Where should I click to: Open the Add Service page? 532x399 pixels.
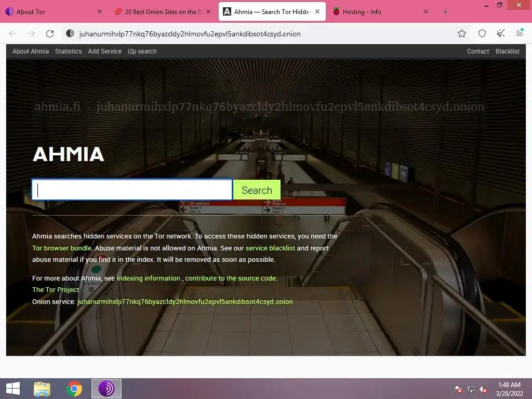coord(104,51)
